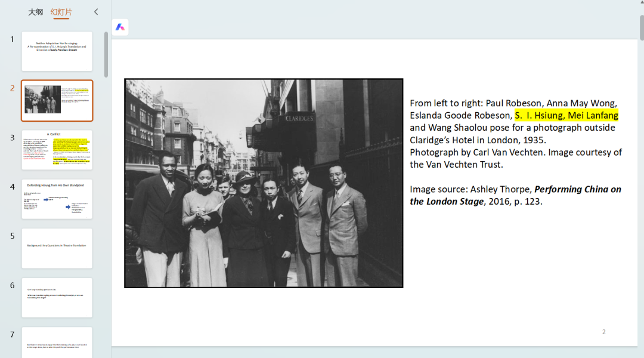Select slide 7 thumbnail
The height and width of the screenshot is (358, 644).
57,342
